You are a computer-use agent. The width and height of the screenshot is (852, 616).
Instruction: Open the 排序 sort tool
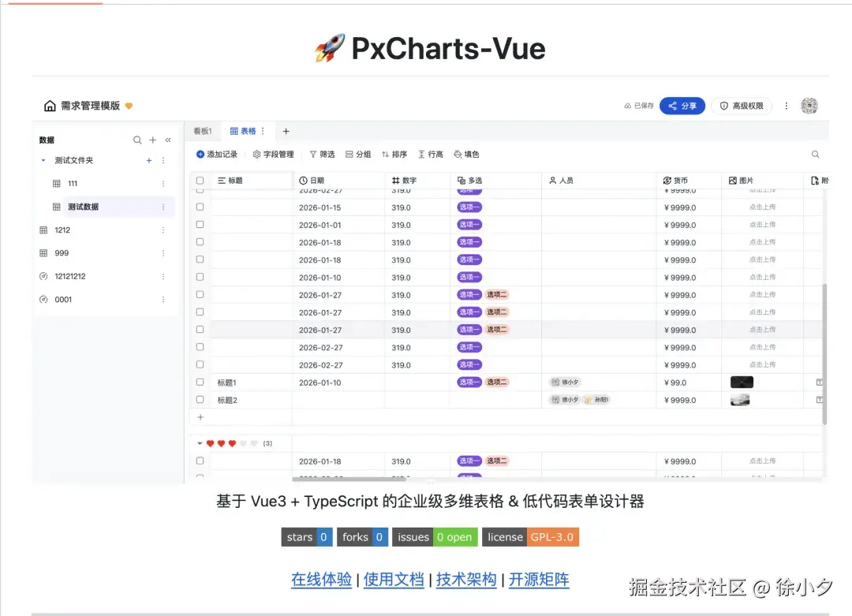coord(394,155)
